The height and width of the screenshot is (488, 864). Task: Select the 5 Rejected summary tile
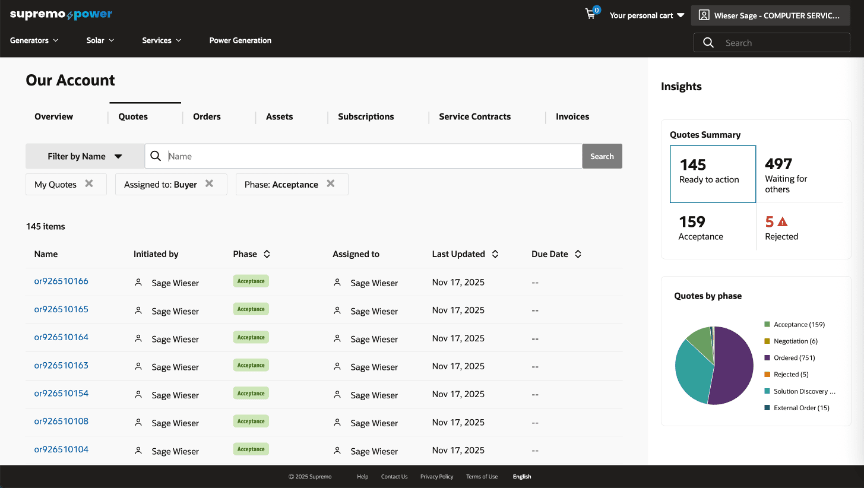(800, 228)
